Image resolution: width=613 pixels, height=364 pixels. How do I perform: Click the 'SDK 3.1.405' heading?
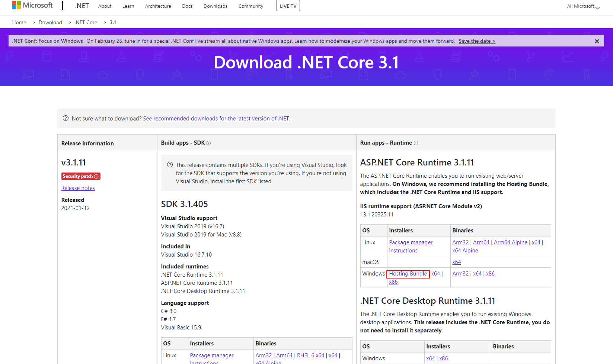tap(184, 204)
